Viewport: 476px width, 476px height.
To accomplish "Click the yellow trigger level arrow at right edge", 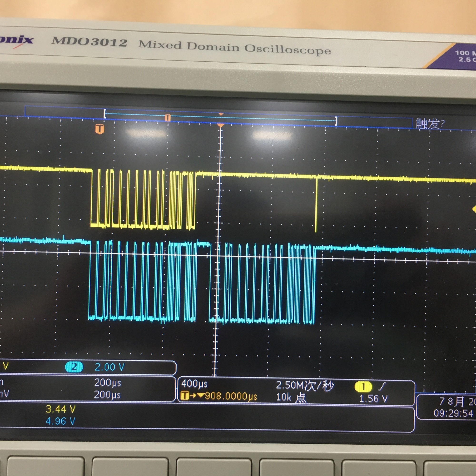I will (474, 209).
